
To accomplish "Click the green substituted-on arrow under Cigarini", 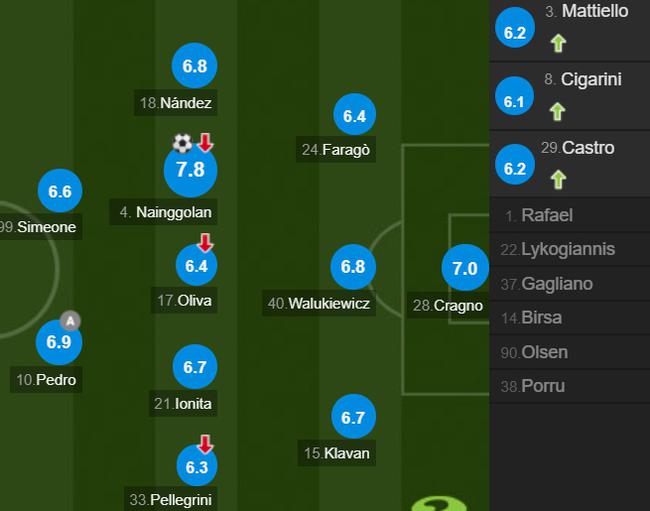I will pyautogui.click(x=557, y=111).
